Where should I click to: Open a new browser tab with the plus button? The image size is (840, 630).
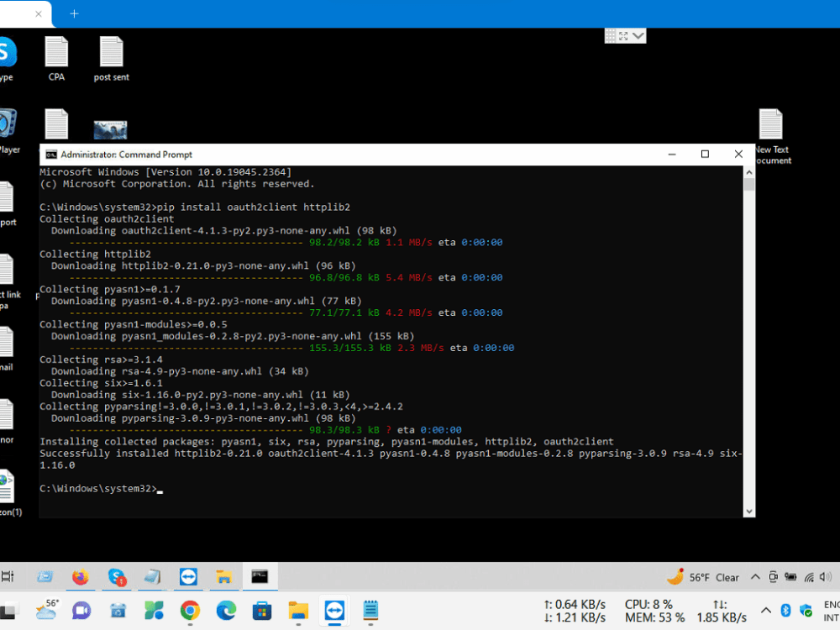(x=74, y=13)
